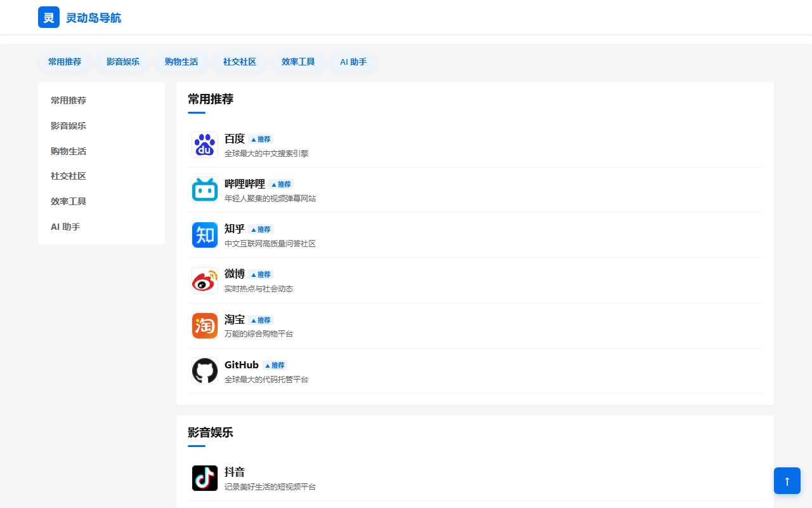The height and width of the screenshot is (508, 812).
Task: Click the description 全球最大的中文搜索引擎
Action: coord(266,153)
